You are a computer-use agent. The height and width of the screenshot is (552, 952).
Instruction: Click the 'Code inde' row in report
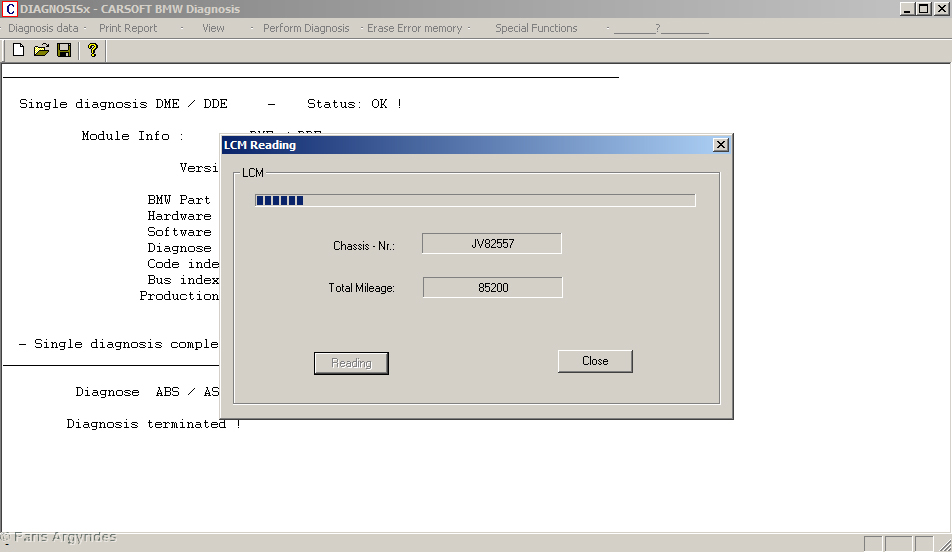pyautogui.click(x=183, y=264)
